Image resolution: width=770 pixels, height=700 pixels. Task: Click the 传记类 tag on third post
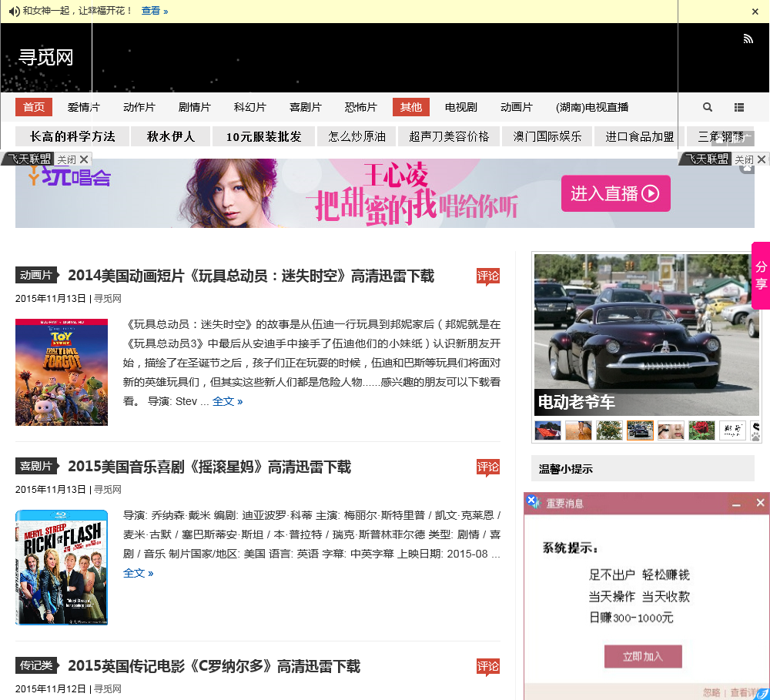click(36, 665)
